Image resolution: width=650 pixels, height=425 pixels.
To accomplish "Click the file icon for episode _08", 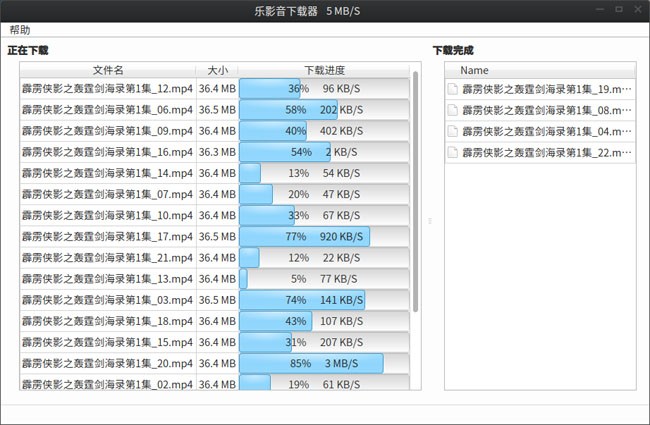I will 453,110.
